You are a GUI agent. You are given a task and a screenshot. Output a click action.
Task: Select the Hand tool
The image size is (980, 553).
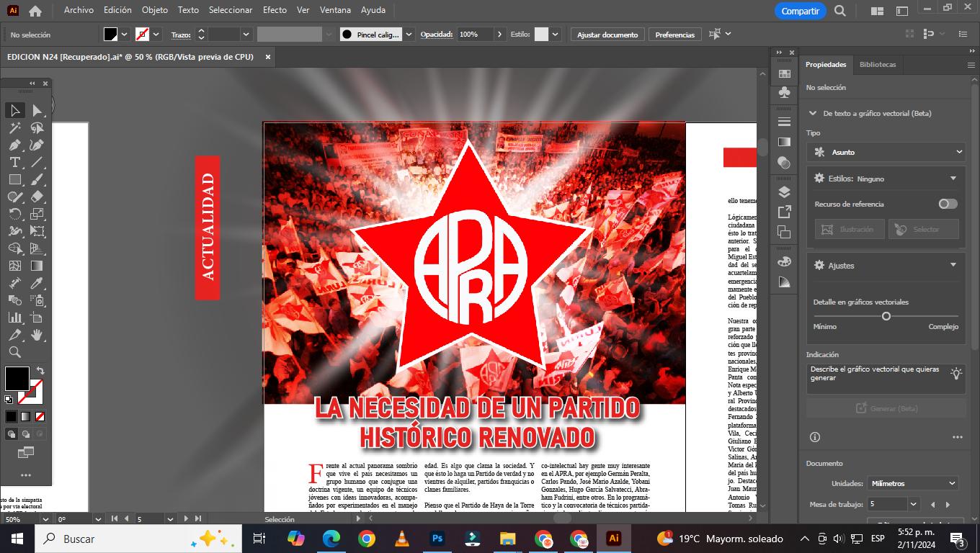(x=37, y=335)
